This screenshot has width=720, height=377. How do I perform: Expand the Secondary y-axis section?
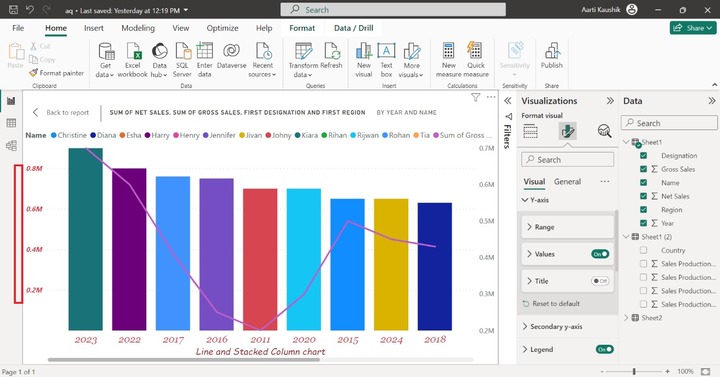point(525,326)
